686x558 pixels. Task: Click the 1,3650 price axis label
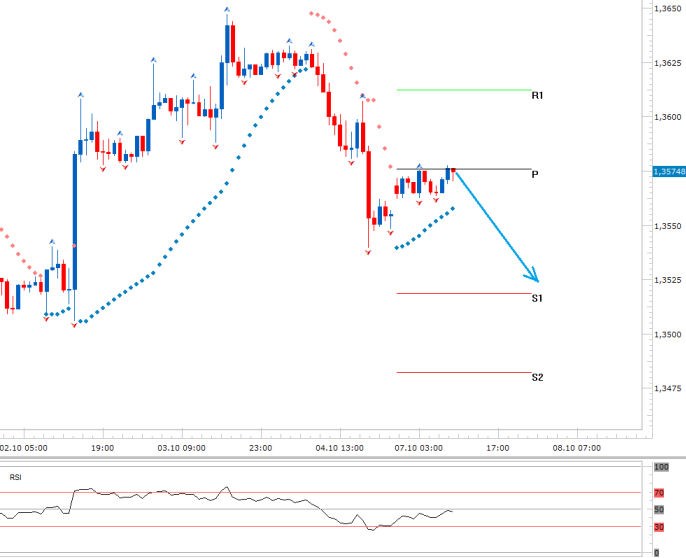tap(668, 8)
